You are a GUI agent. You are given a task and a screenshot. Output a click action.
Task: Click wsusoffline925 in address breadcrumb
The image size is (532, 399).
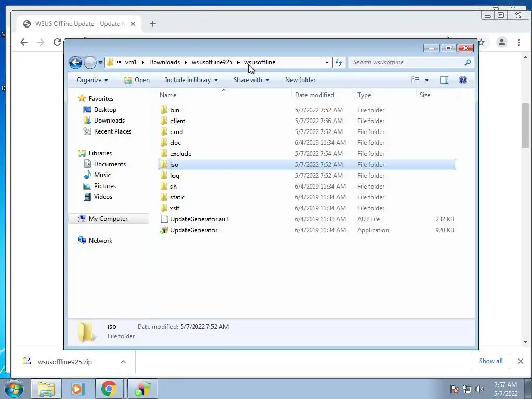(212, 62)
